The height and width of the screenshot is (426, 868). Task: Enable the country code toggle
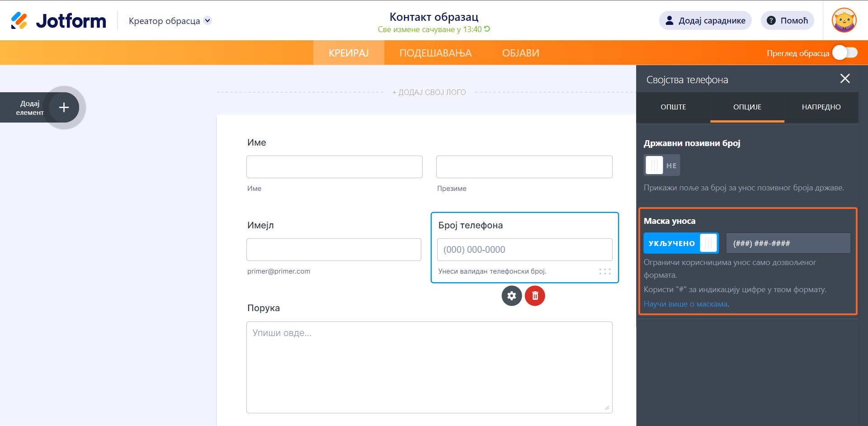point(662,165)
